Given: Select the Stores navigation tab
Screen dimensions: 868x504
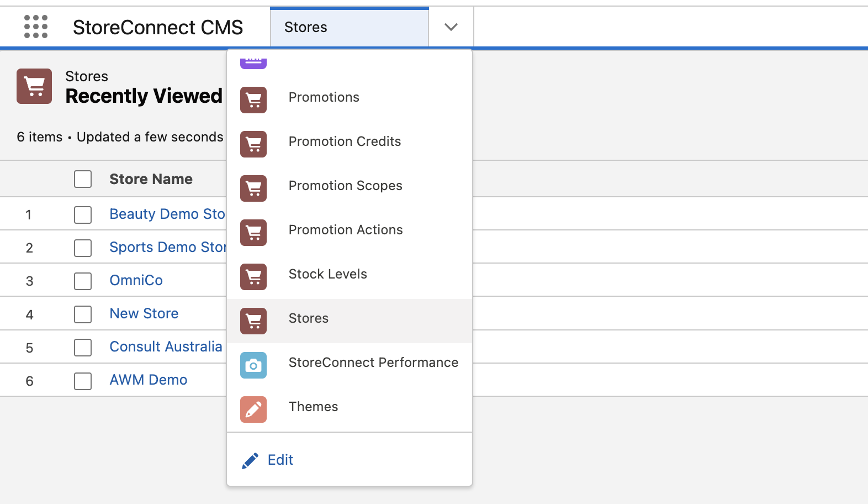Looking at the screenshot, I should [350, 27].
